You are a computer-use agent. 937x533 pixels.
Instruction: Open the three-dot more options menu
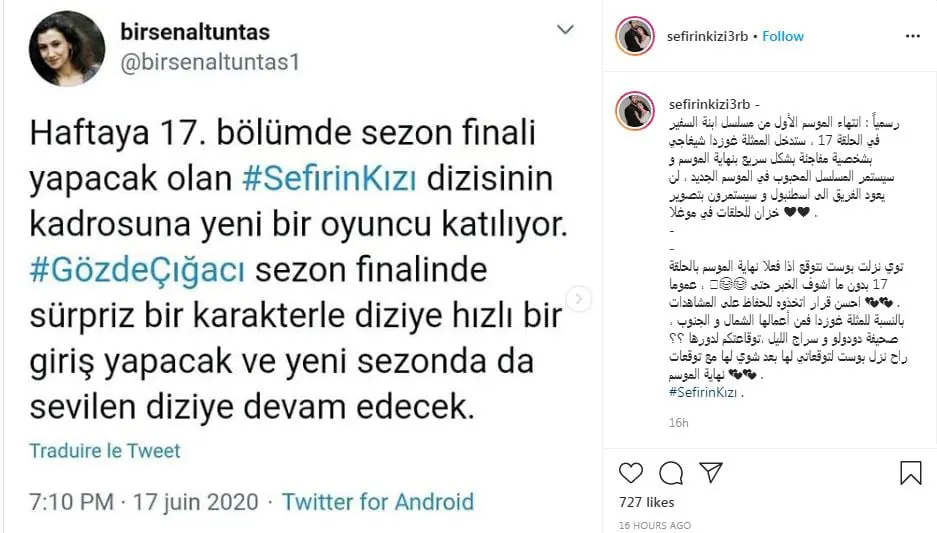912,36
